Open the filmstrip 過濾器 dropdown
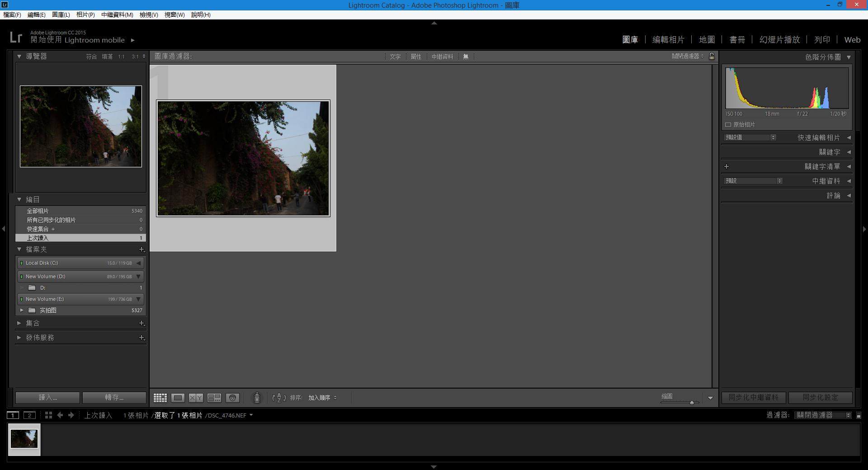The height and width of the screenshot is (470, 868). (823, 415)
